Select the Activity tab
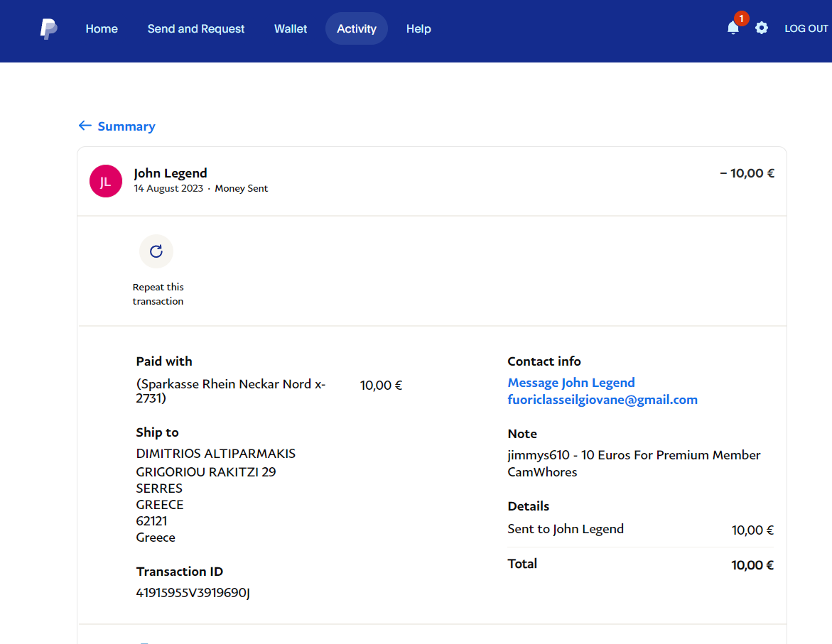Image resolution: width=832 pixels, height=644 pixels. point(357,28)
